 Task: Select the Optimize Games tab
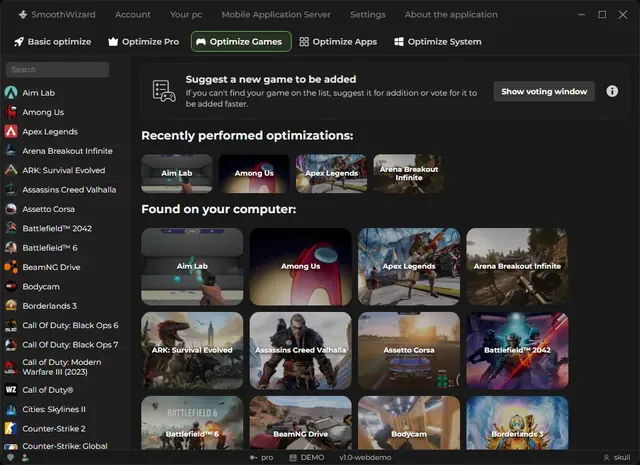click(241, 42)
